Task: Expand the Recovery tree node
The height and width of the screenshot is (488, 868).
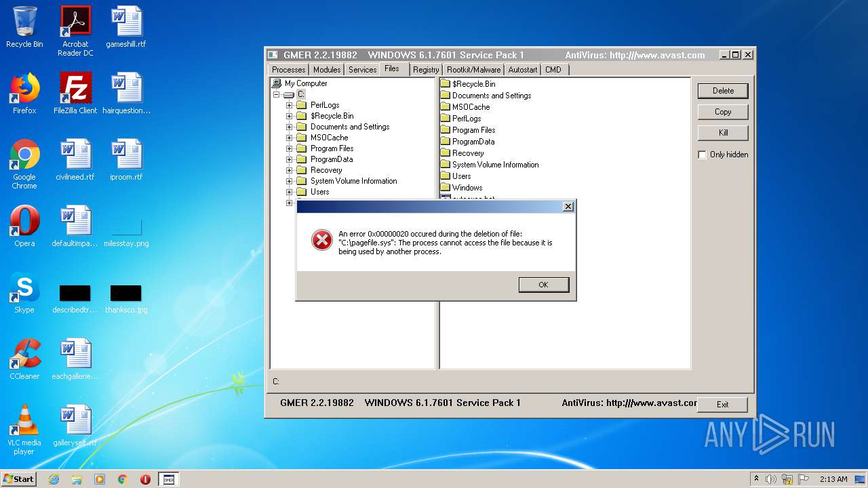Action: coord(289,170)
